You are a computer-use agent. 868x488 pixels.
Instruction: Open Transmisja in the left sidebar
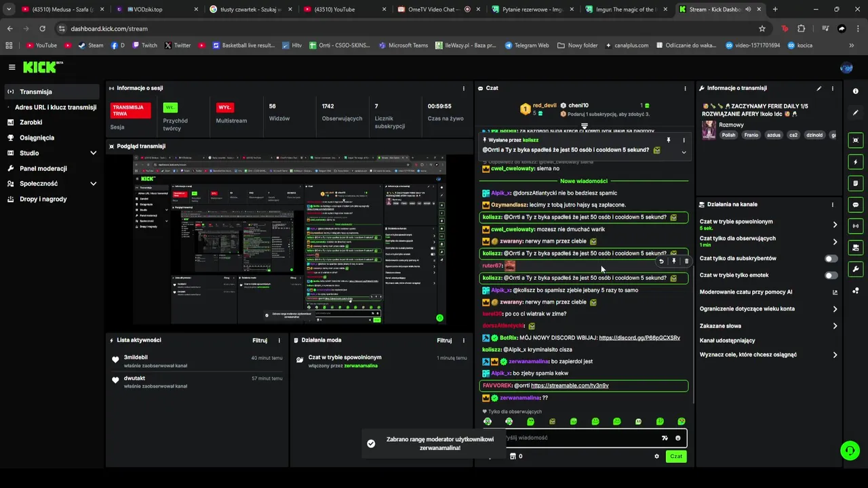tap(52, 91)
